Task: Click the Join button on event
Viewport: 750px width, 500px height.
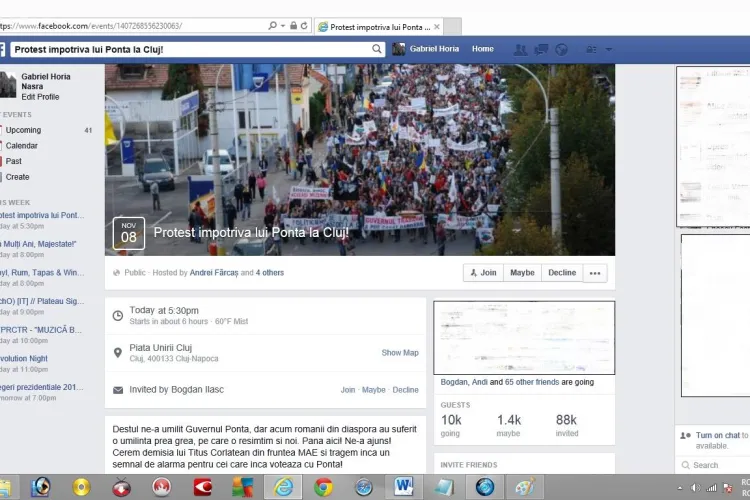Action: pos(483,273)
